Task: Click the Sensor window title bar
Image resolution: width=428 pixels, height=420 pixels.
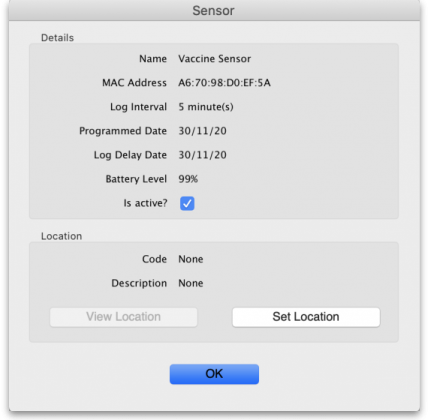Action: tap(214, 11)
